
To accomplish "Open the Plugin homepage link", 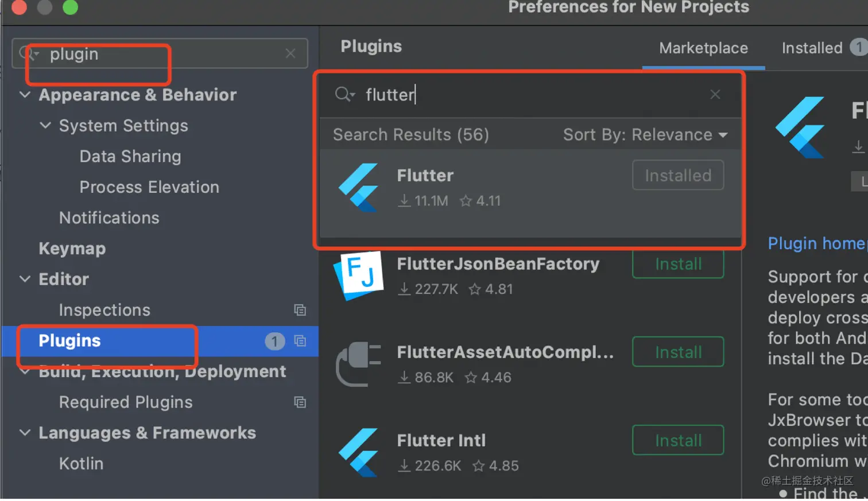I will click(x=816, y=244).
